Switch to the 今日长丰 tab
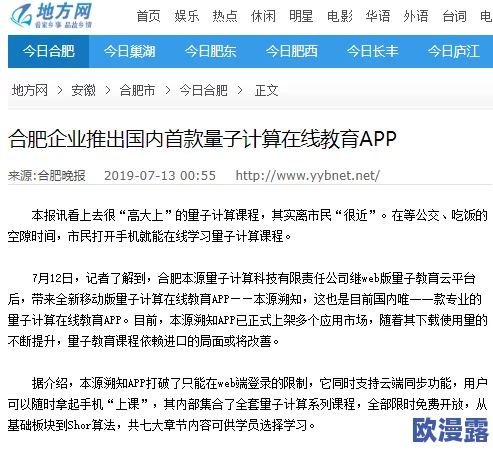The image size is (493, 451). pyautogui.click(x=373, y=51)
